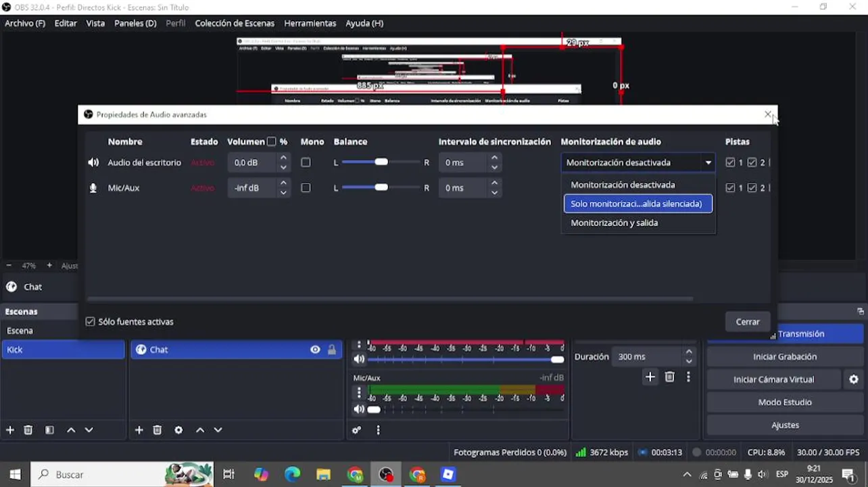Toggle the Volumen percent checkbox
868x487 pixels.
coord(271,142)
